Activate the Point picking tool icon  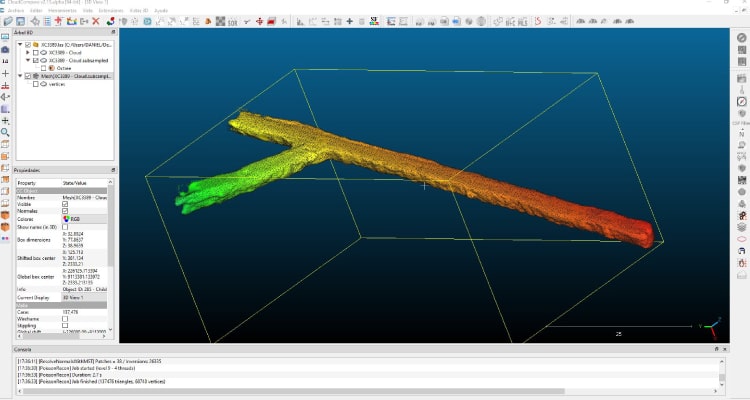pyautogui.click(x=35, y=21)
